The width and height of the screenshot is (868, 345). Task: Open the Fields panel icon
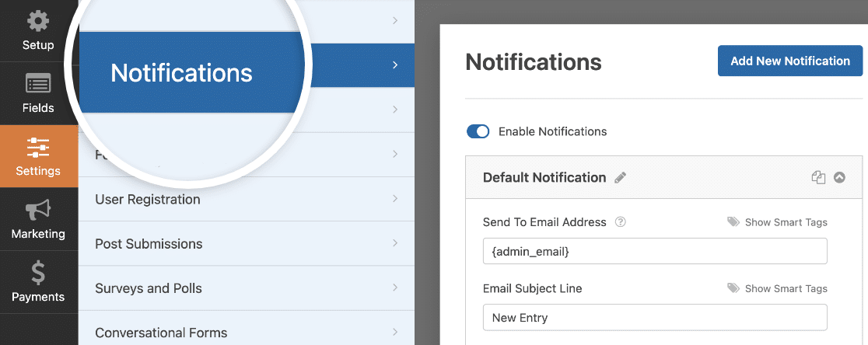[x=37, y=83]
